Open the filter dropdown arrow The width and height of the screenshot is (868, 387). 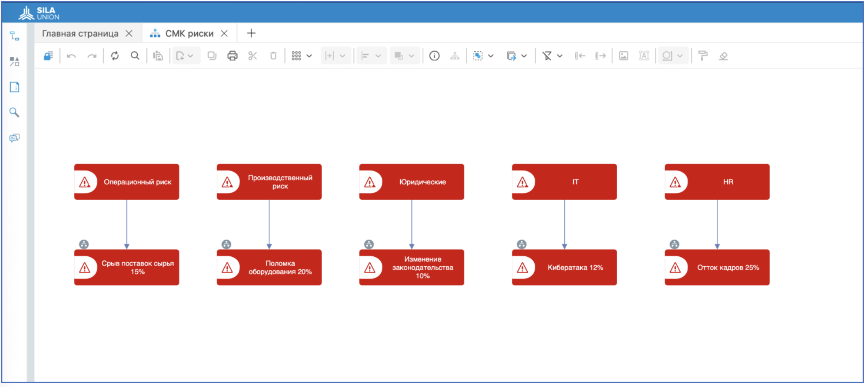click(560, 56)
